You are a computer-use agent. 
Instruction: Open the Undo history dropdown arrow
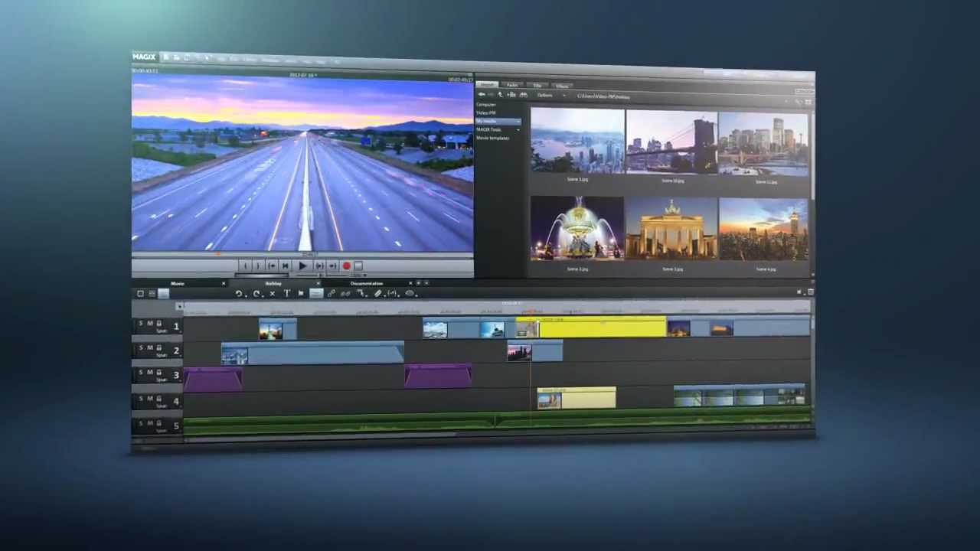pyautogui.click(x=246, y=295)
